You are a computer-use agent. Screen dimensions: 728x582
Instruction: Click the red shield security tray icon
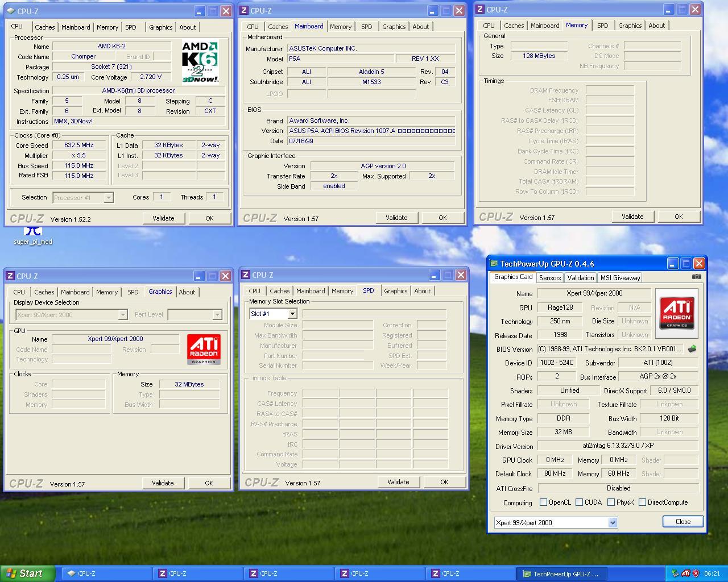(696, 573)
